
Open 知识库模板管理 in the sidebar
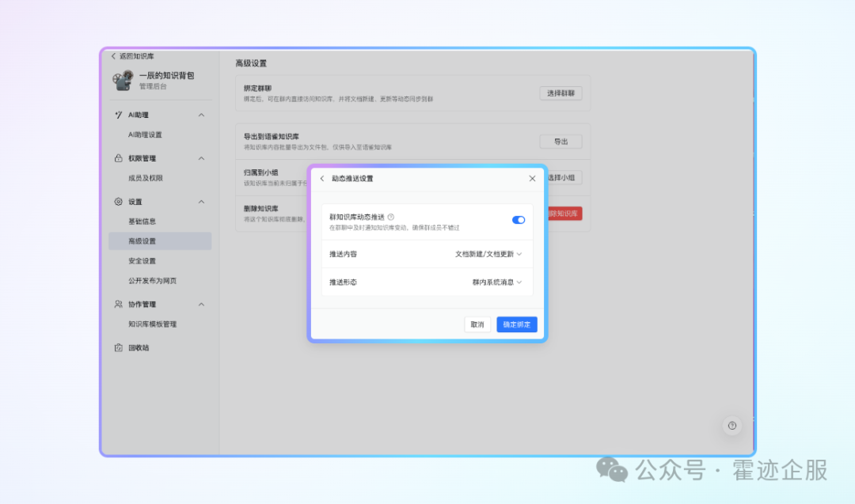(x=152, y=324)
